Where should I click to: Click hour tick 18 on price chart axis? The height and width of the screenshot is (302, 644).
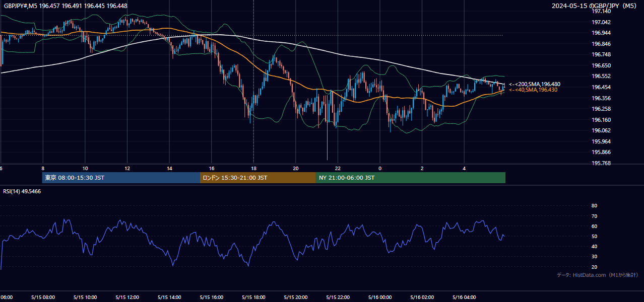(253, 169)
